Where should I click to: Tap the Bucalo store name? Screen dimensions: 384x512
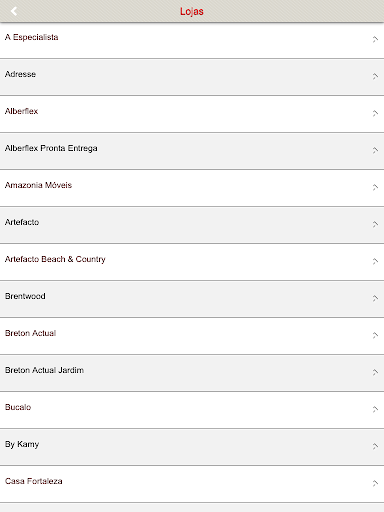18,407
